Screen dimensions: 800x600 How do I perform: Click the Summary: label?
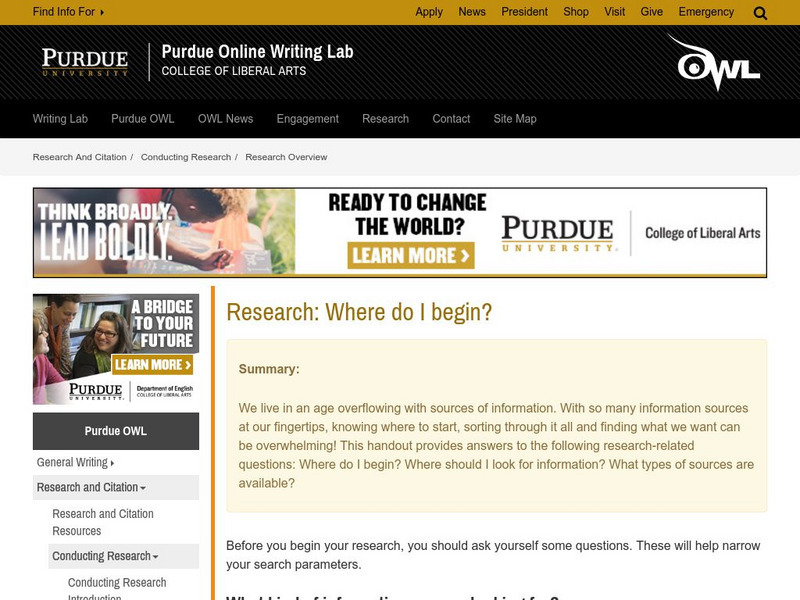click(x=269, y=369)
